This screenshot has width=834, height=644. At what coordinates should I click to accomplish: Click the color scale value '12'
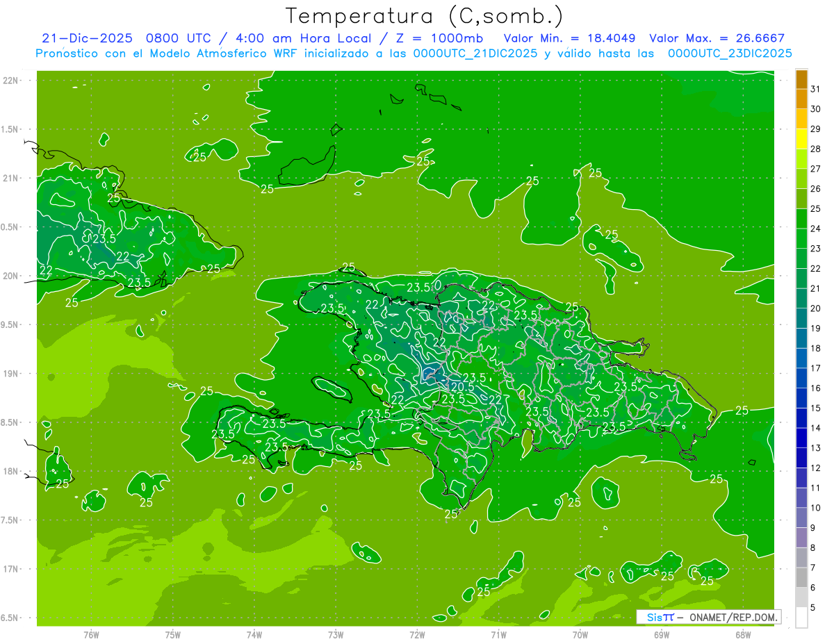pos(816,468)
